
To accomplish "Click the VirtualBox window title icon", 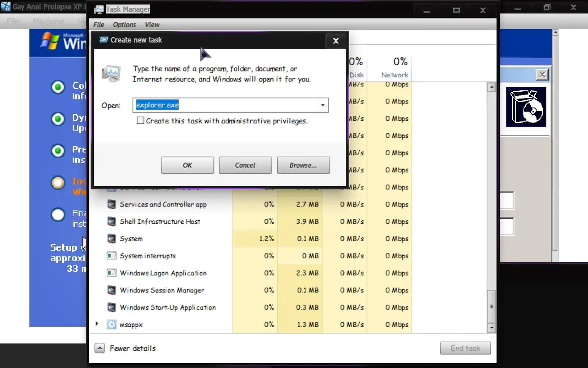I will click(x=5, y=7).
